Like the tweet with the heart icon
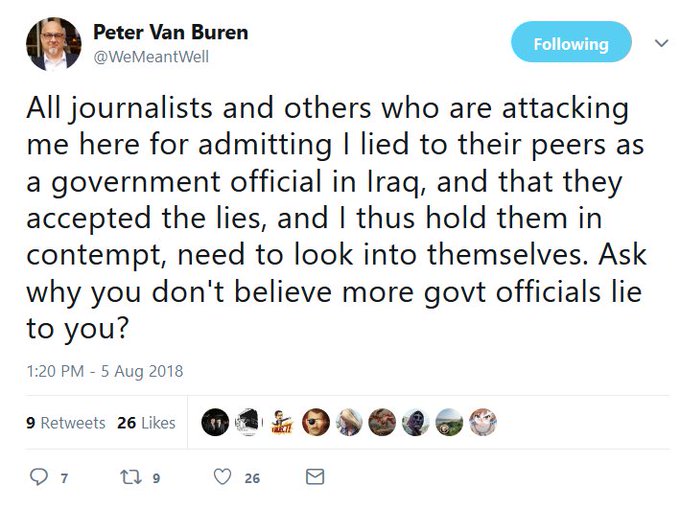 point(225,478)
